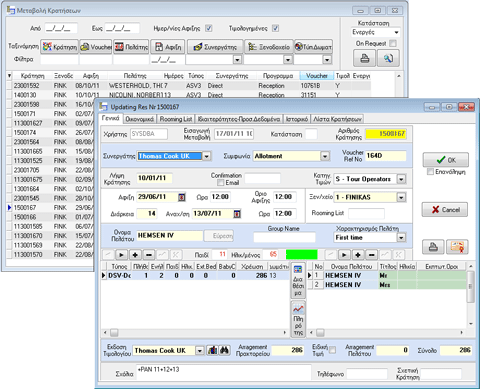
Task: Sort reservations by Πελάτης toolbar button
Action: (x=131, y=47)
